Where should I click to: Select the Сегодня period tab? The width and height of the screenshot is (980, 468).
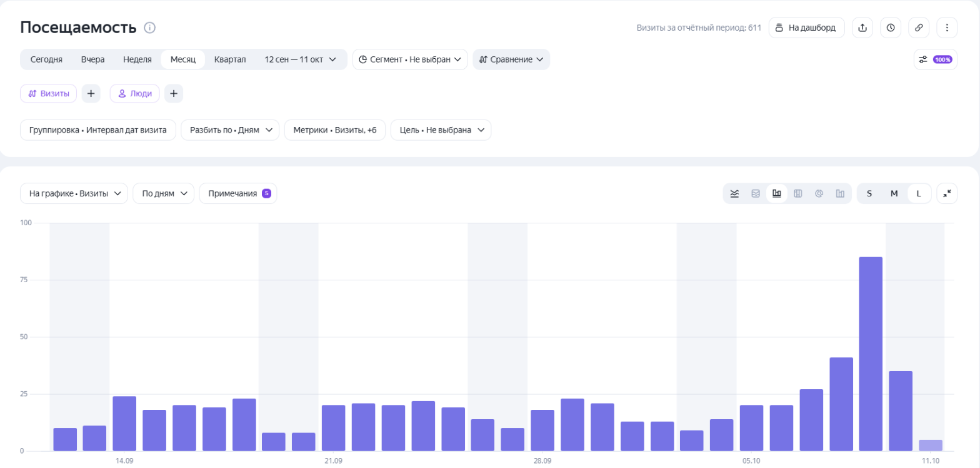46,59
